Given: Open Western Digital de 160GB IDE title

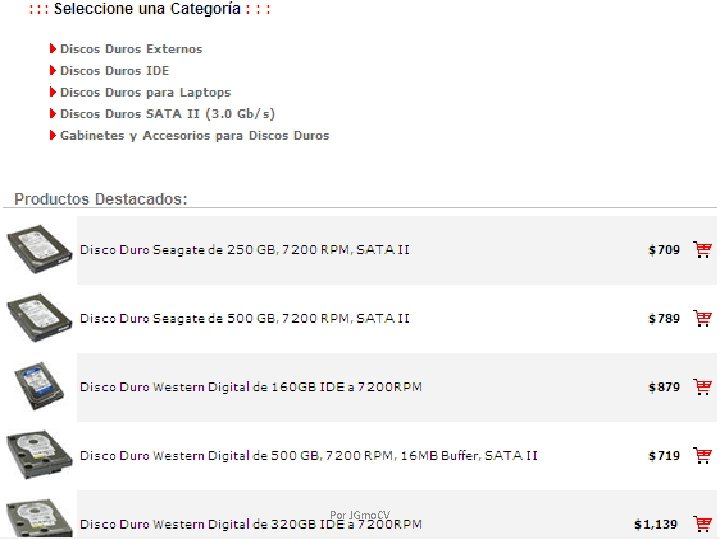Looking at the screenshot, I should tap(251, 387).
